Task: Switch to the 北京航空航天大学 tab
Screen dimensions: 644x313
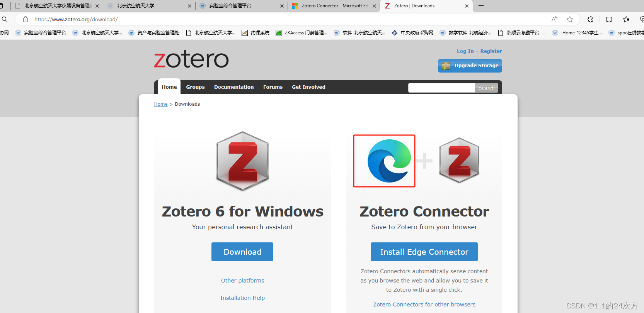Action: pyautogui.click(x=149, y=6)
